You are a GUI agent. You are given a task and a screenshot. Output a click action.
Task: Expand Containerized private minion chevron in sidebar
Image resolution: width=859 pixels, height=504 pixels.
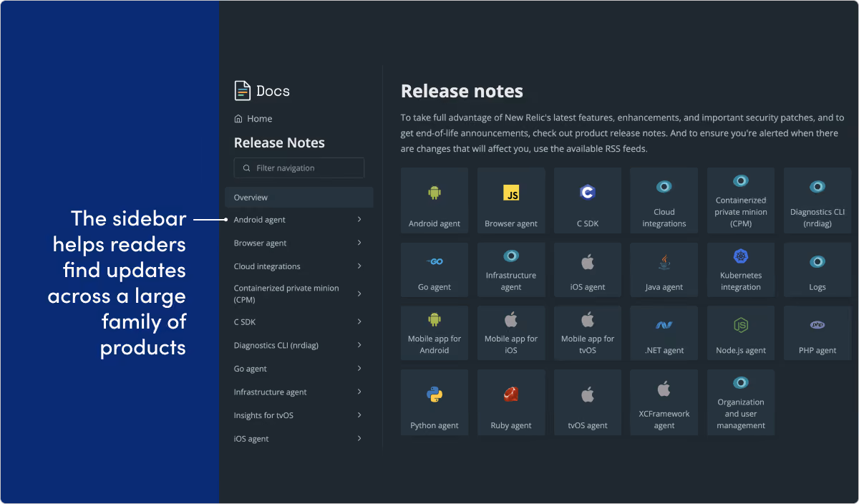pyautogui.click(x=359, y=294)
